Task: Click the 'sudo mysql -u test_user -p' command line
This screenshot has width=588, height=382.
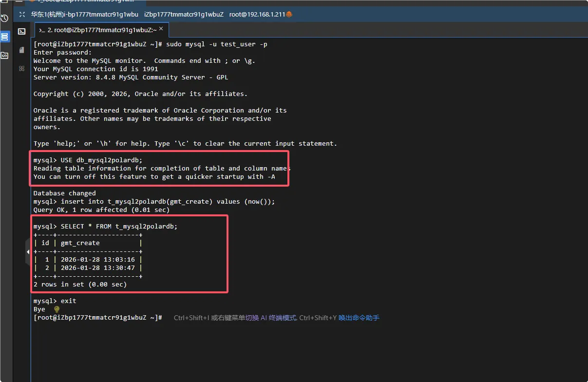Action: [x=151, y=44]
